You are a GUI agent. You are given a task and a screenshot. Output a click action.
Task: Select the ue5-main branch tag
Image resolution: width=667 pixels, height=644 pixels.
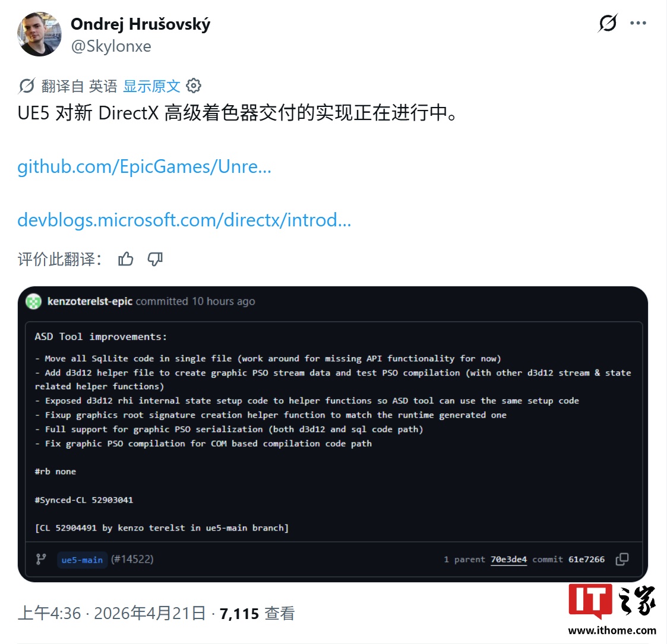[x=82, y=560]
